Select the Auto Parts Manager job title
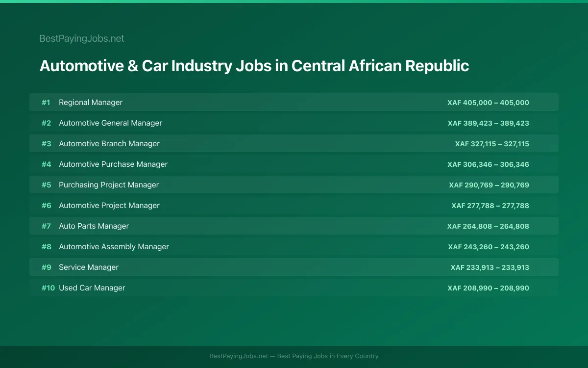Screen dimensions: 588x368 pyautogui.click(x=94, y=226)
